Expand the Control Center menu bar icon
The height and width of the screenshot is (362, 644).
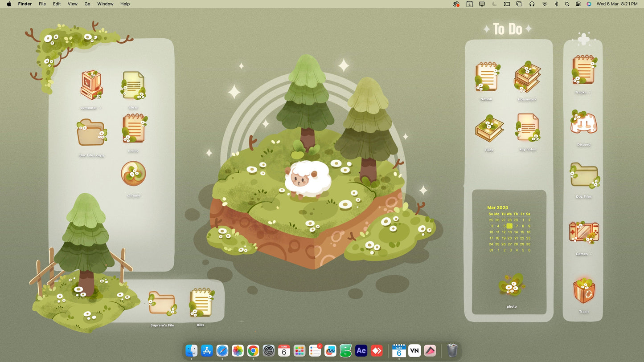point(578,4)
